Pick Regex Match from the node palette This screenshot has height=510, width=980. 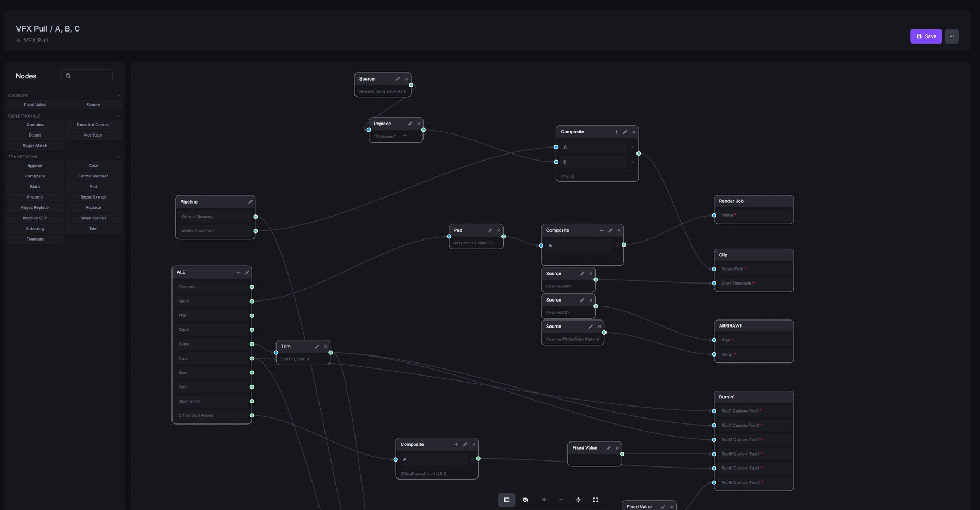[x=35, y=146]
